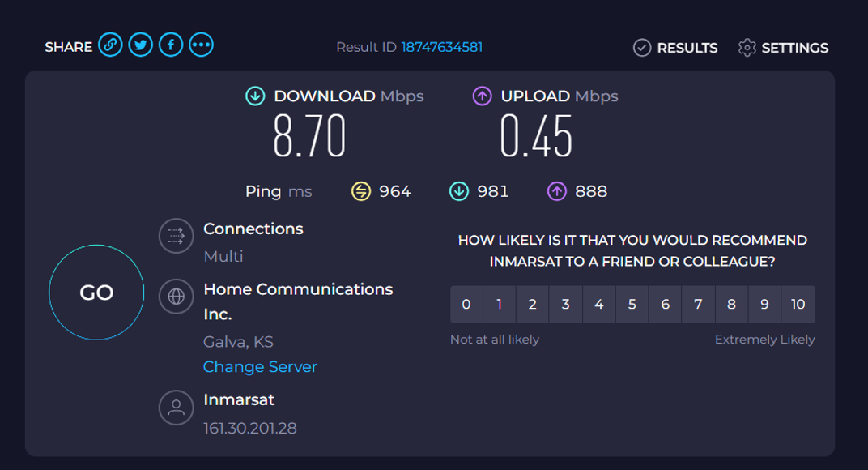Click the Connections multi icon
The image size is (868, 470).
[176, 237]
